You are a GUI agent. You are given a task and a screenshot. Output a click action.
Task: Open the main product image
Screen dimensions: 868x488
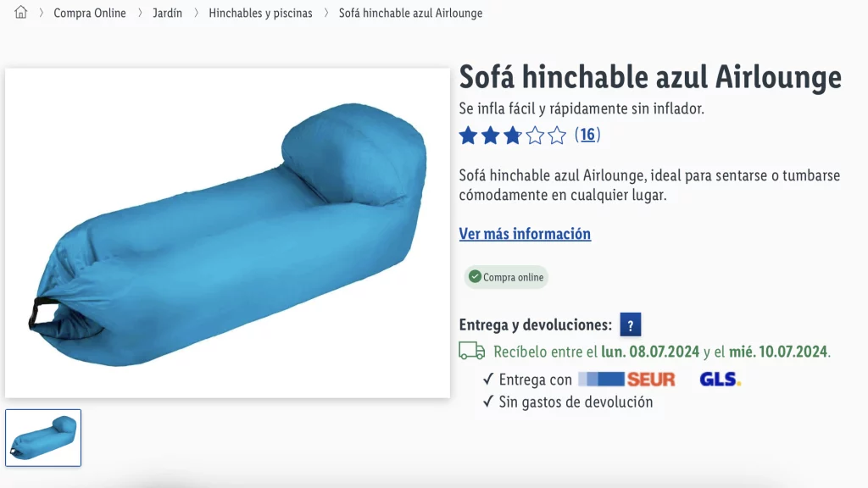click(x=227, y=233)
